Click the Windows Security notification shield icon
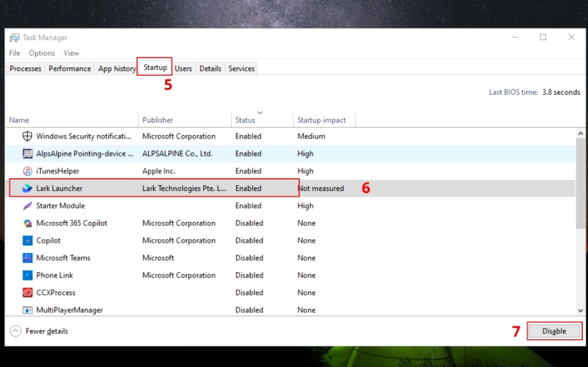Screen dimensions: 588x367 coord(27,136)
